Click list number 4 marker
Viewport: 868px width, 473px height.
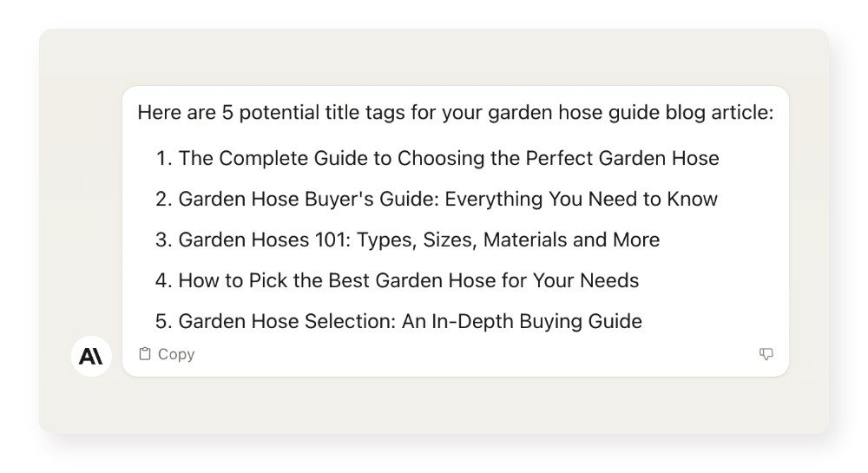click(164, 280)
